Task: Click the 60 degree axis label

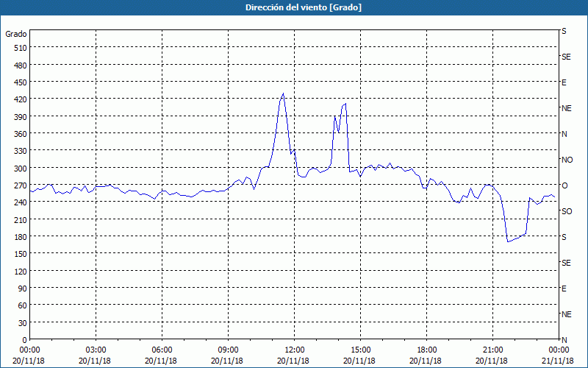Action: click(23, 305)
